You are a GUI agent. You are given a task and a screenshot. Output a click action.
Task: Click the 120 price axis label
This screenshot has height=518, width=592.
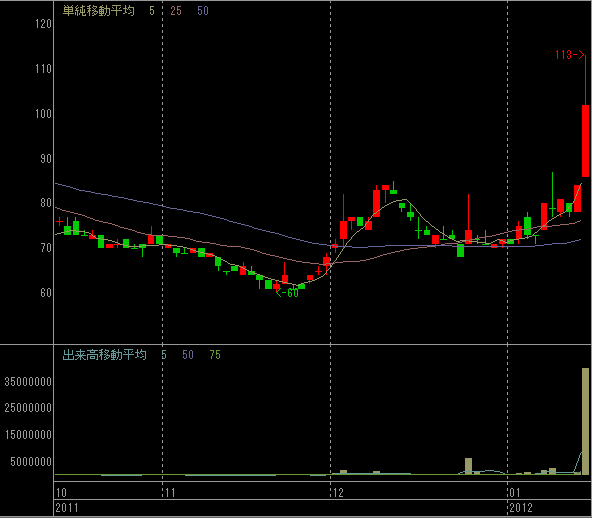pyautogui.click(x=43, y=24)
